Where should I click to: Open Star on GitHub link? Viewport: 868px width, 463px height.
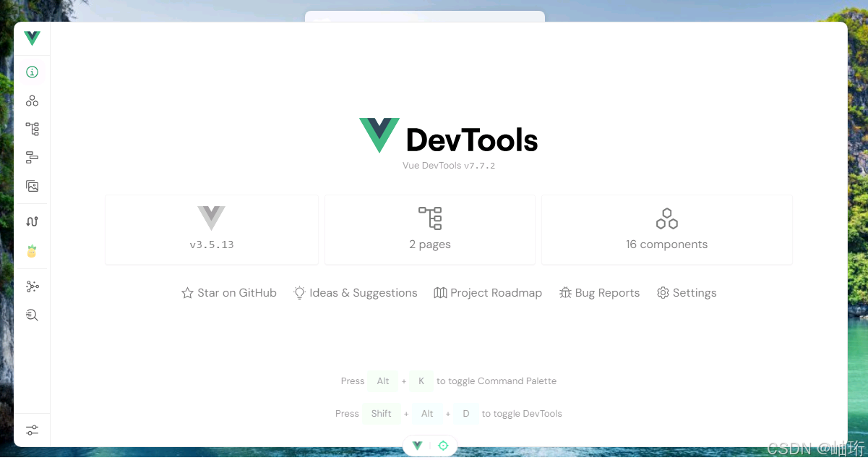tap(229, 293)
